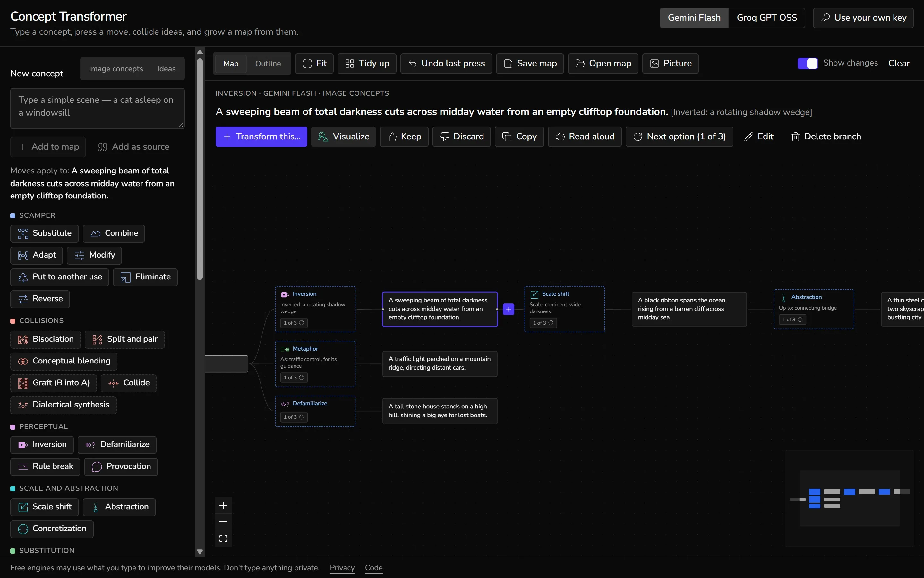This screenshot has height=578, width=924.
Task: Apply the Reverse move
Action: 40,299
